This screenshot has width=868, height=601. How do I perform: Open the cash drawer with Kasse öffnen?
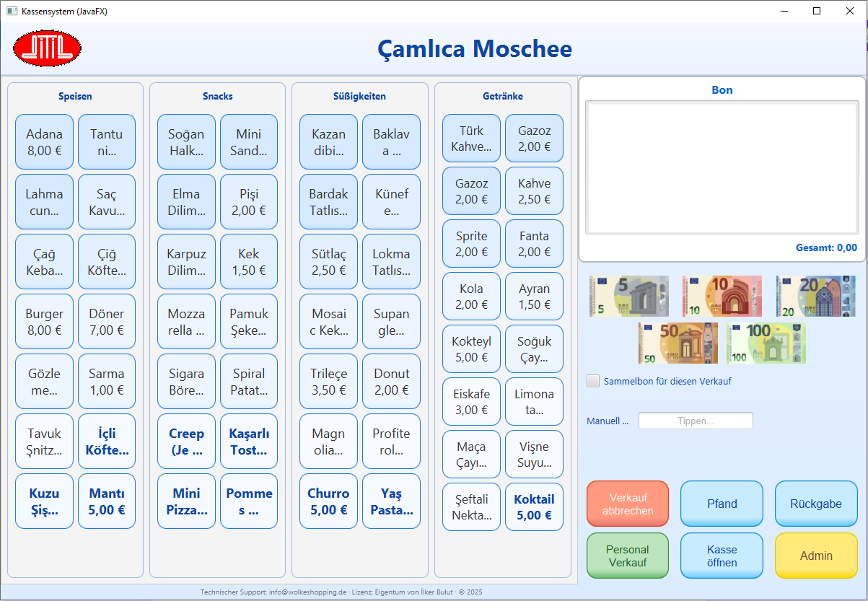pos(722,556)
